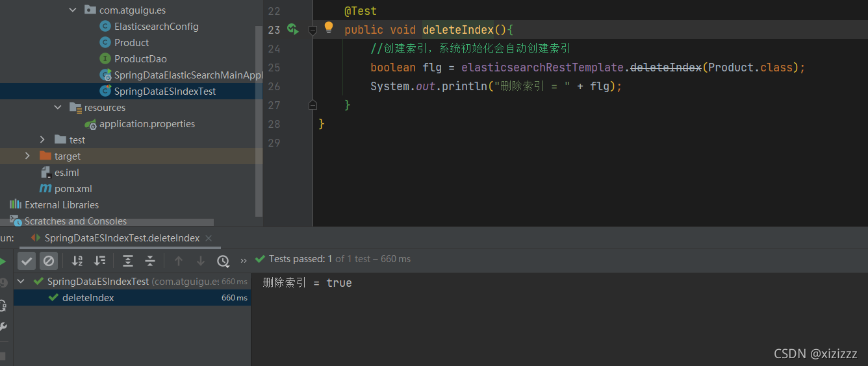Click the stop square icon in Run panel
Screen dimensions: 868x366
tap(3, 356)
